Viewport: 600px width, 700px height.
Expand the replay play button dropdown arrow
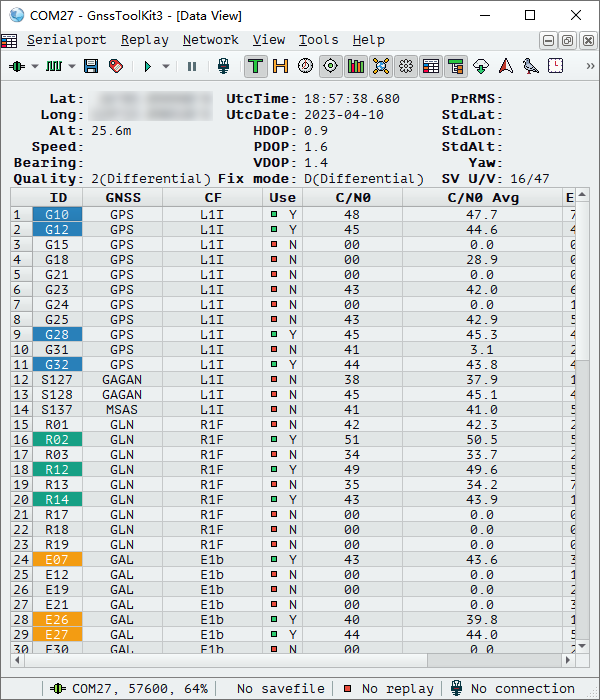(x=167, y=66)
